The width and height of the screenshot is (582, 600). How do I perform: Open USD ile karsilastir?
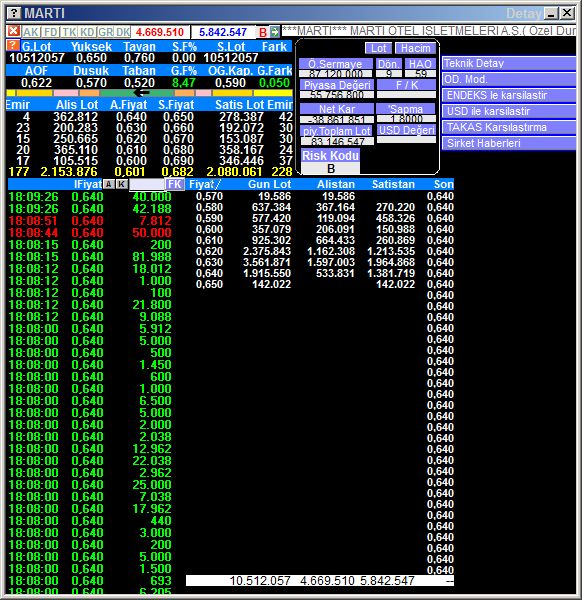[x=509, y=111]
